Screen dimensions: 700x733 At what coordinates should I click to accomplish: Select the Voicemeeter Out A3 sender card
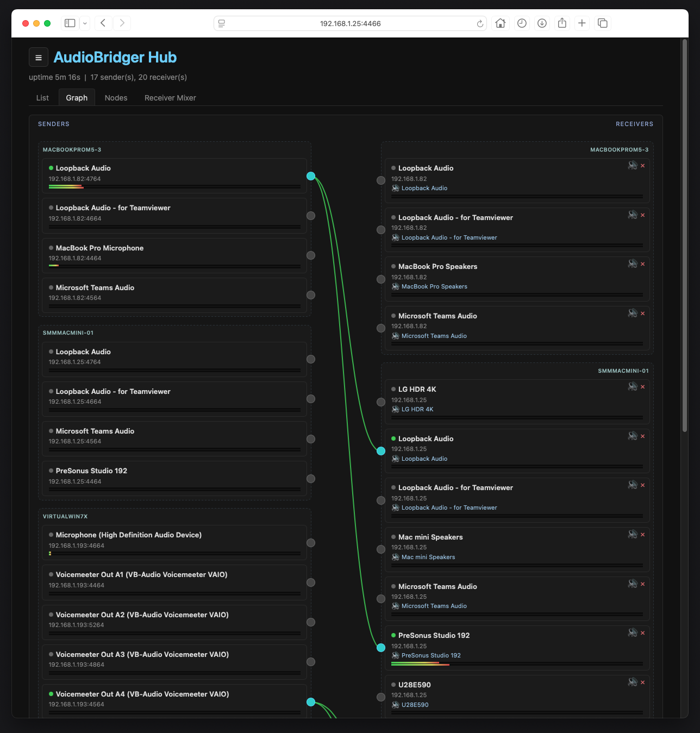pyautogui.click(x=174, y=662)
